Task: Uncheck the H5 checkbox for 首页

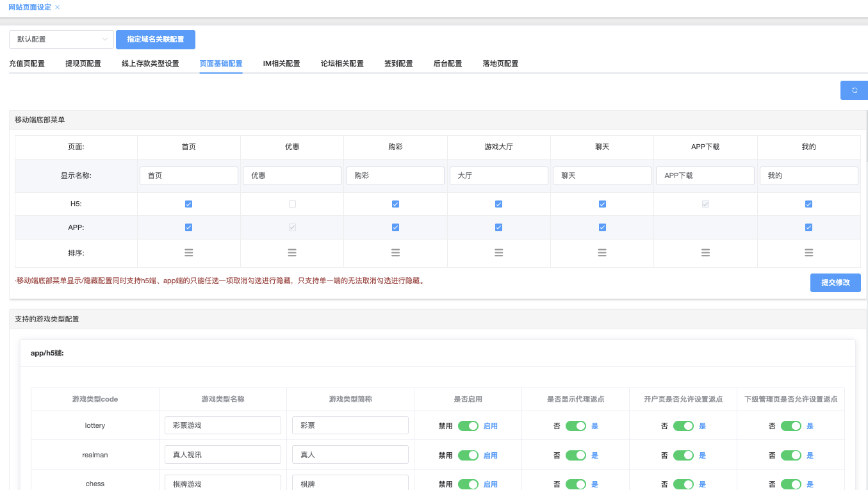Action: (188, 204)
